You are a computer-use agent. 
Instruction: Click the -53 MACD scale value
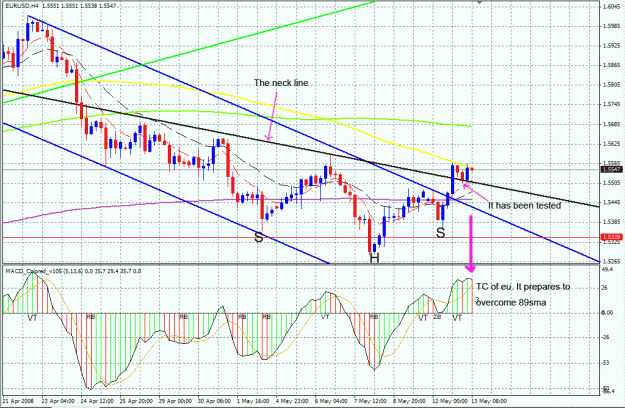pos(605,363)
